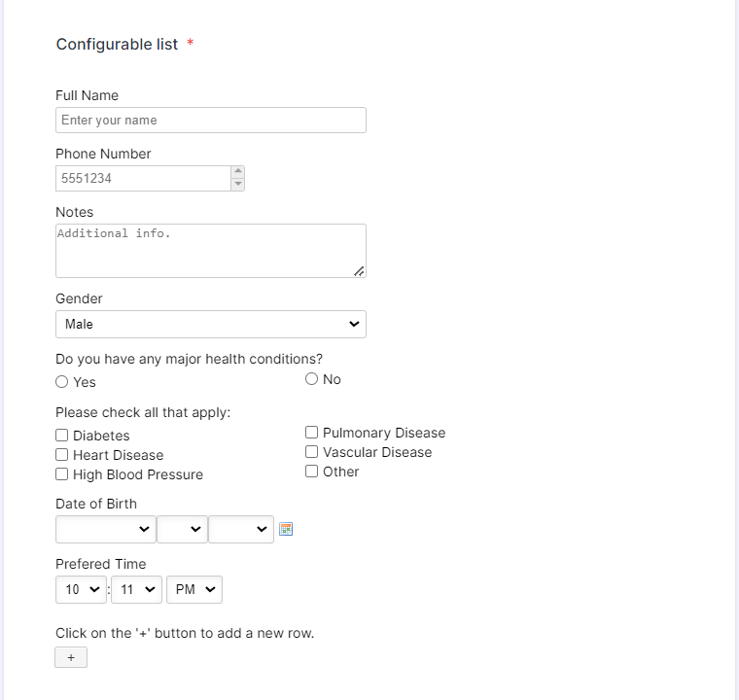Enable the High Blood Pressure option
This screenshot has width=739, height=700.
pyautogui.click(x=62, y=474)
